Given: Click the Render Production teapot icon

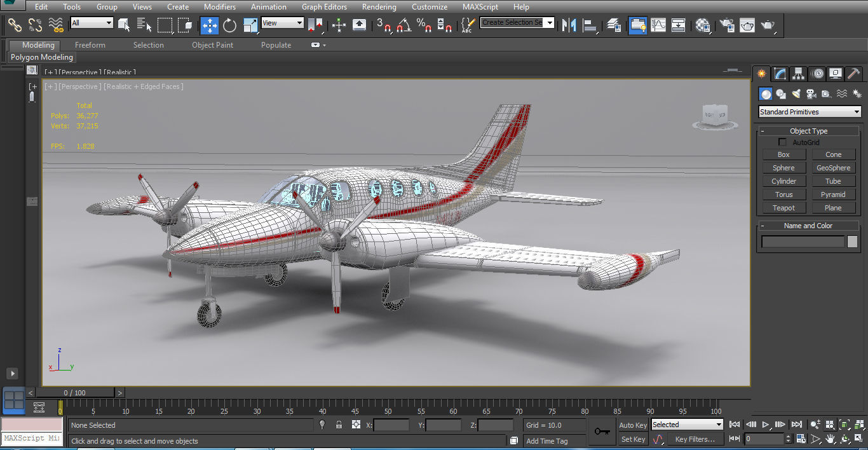Looking at the screenshot, I should 768,25.
